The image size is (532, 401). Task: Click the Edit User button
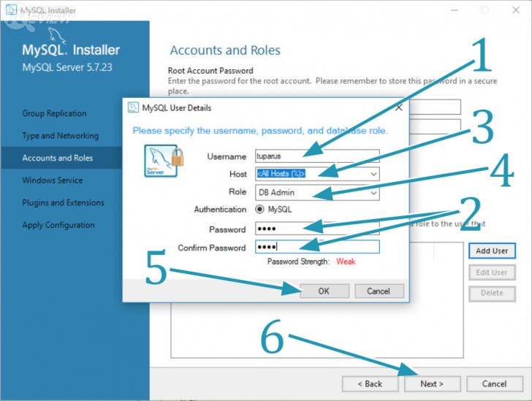coord(492,272)
